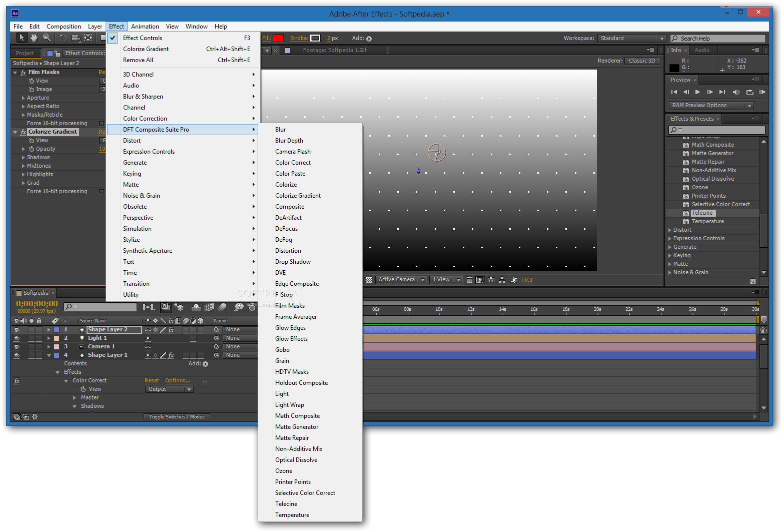This screenshot has height=532, width=783.
Task: Step to next frame in Preview panel
Action: click(710, 92)
